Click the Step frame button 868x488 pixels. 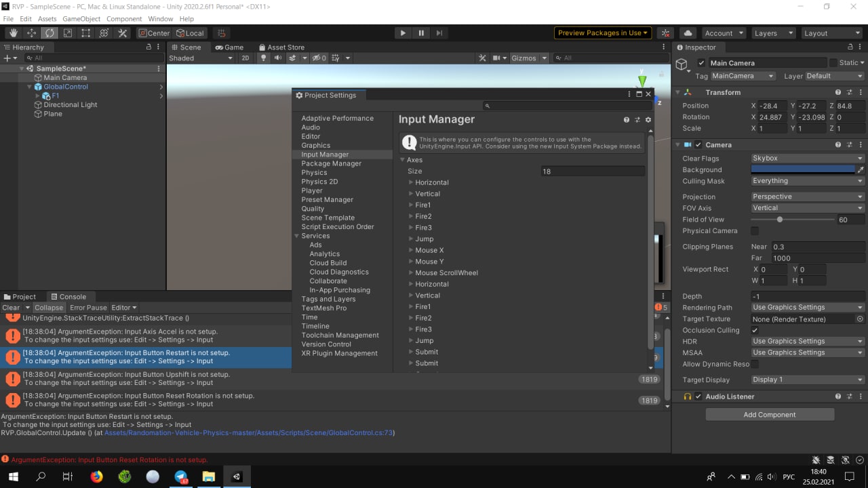click(x=439, y=33)
